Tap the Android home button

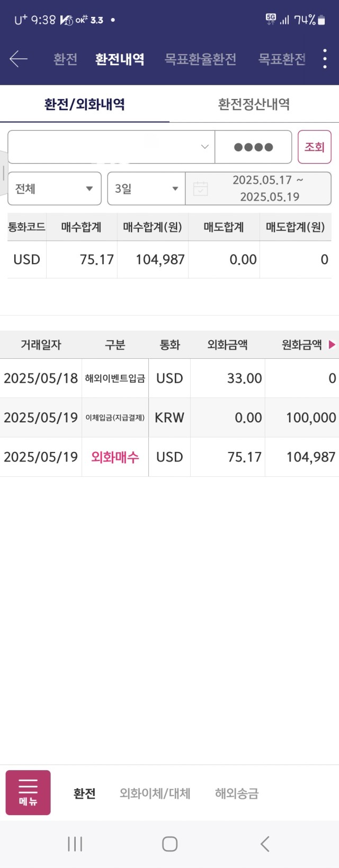[169, 844]
